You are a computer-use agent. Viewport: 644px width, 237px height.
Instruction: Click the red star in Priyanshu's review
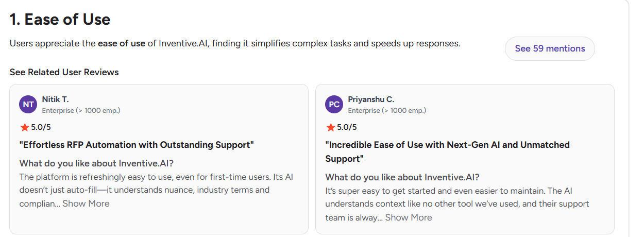330,127
